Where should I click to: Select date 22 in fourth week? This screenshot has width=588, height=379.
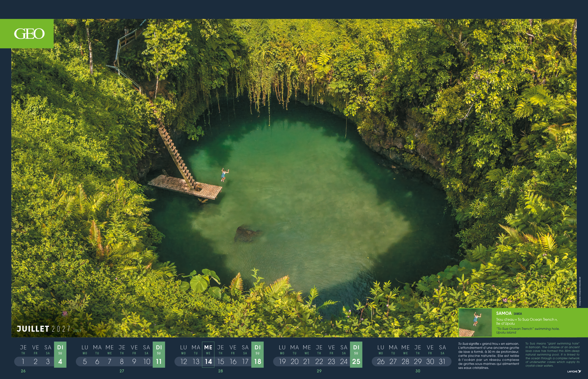click(319, 361)
